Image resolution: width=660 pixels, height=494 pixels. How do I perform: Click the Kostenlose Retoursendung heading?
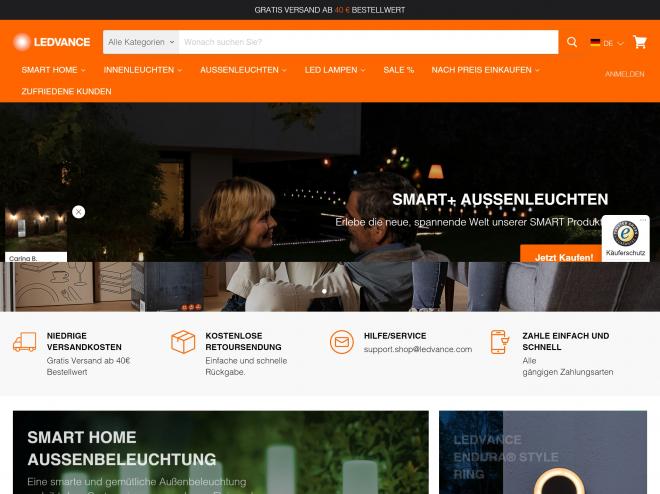pos(243,341)
